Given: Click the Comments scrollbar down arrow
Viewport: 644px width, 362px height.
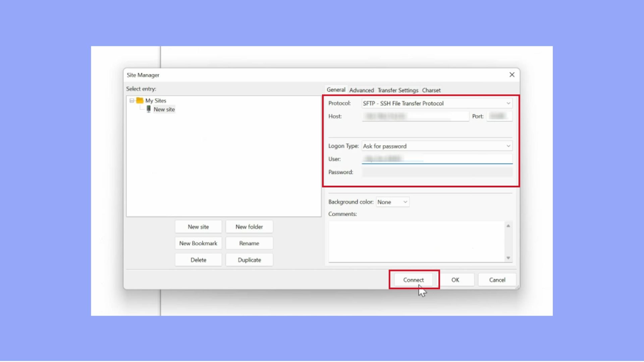Looking at the screenshot, I should (508, 258).
